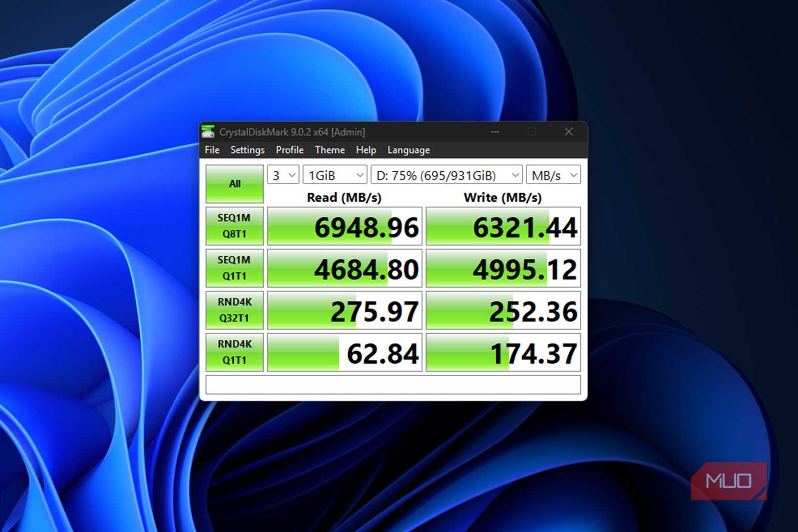Close the CrystalDiskMark window
Screen dimensions: 798x532
569,132
